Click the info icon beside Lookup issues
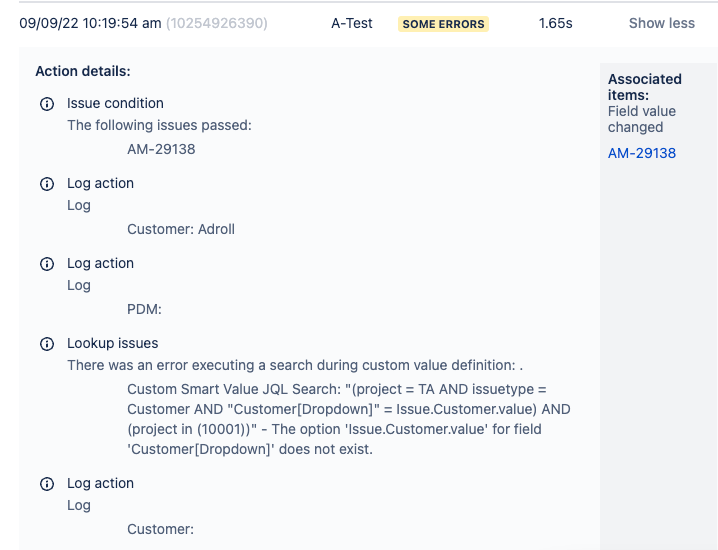This screenshot has width=718, height=550. pyautogui.click(x=45, y=344)
